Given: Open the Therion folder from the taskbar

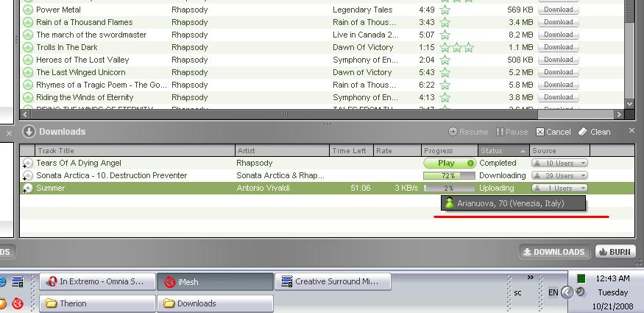Looking at the screenshot, I should click(x=98, y=303).
